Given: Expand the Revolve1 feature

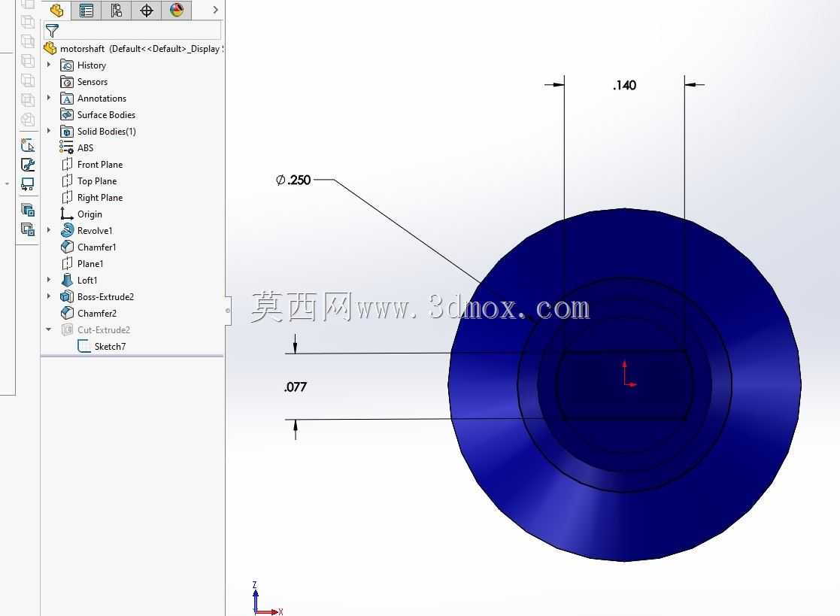Looking at the screenshot, I should 49,230.
